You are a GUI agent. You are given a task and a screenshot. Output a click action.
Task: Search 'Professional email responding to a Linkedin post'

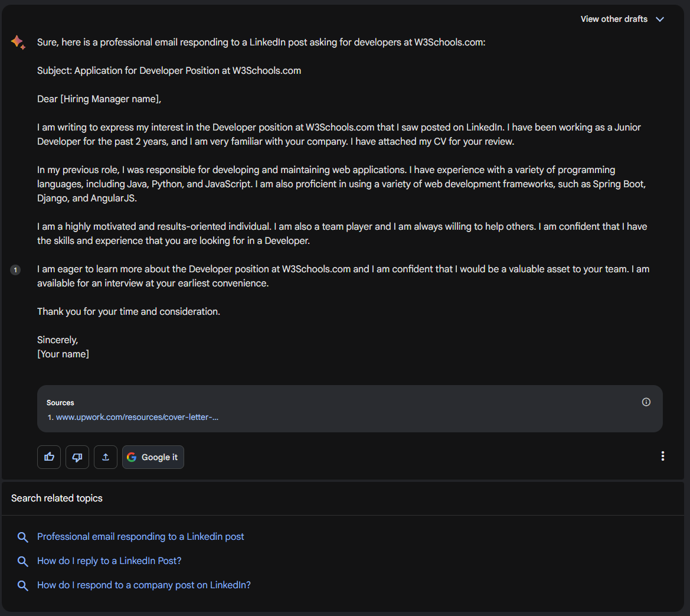[x=140, y=537]
